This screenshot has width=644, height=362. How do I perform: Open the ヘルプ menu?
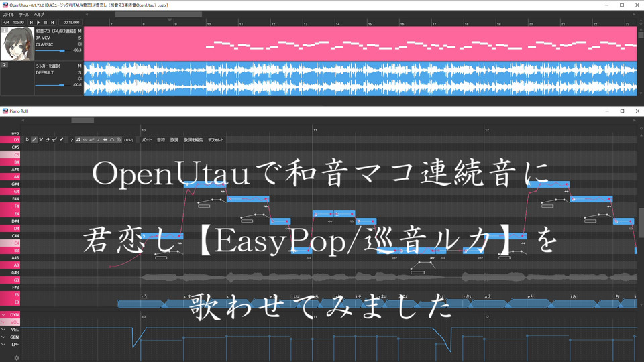click(x=39, y=15)
